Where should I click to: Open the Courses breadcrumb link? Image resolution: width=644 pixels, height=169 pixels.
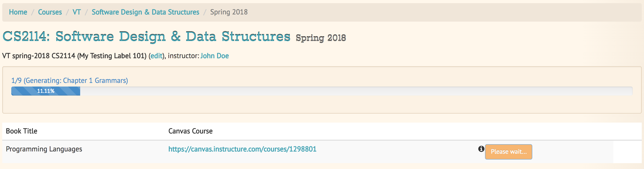pos(50,12)
